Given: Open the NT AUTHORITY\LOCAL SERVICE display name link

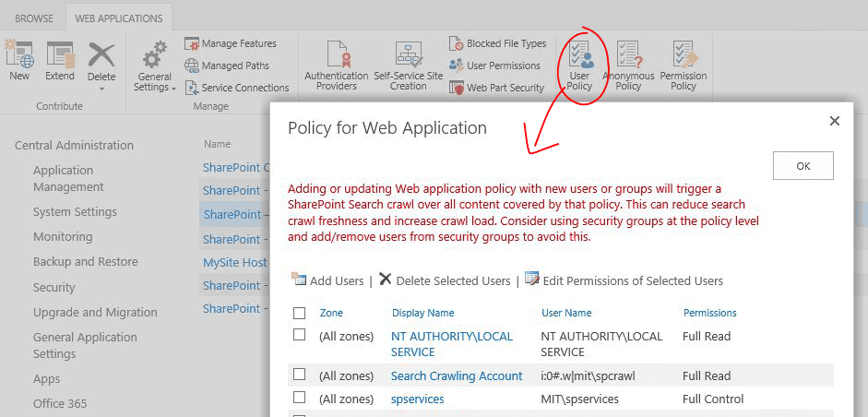Looking at the screenshot, I should click(x=452, y=344).
